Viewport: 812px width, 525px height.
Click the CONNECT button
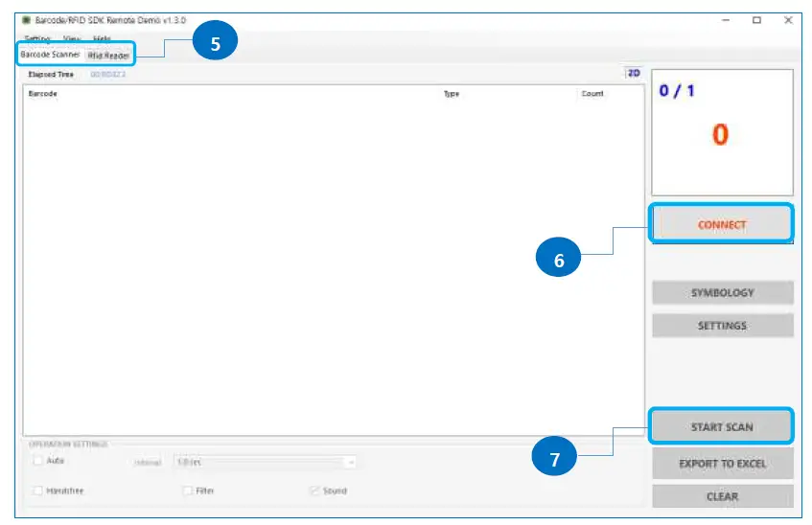[x=722, y=224]
